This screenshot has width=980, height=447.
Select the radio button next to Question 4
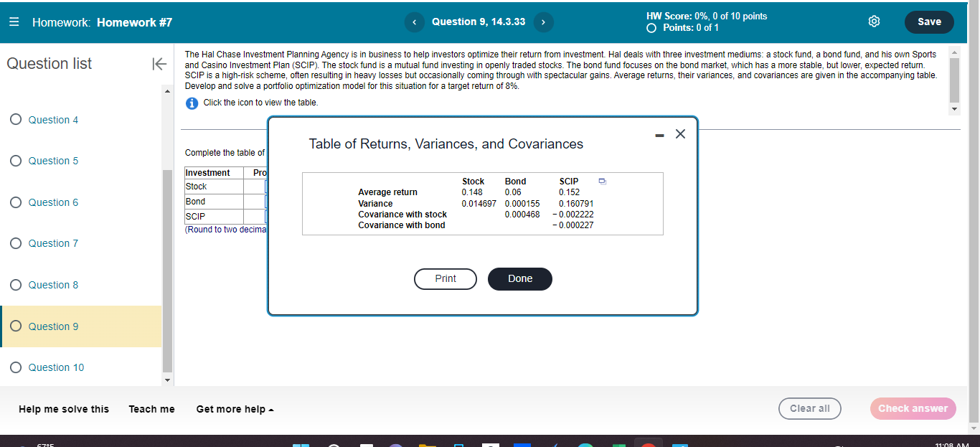pyautogui.click(x=15, y=119)
